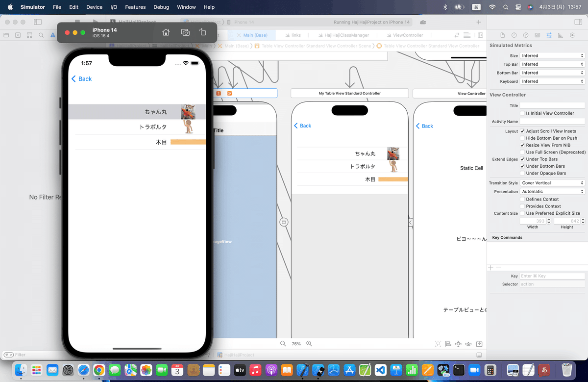Open the File inspector in Xcode
The image size is (588, 382).
tap(502, 35)
